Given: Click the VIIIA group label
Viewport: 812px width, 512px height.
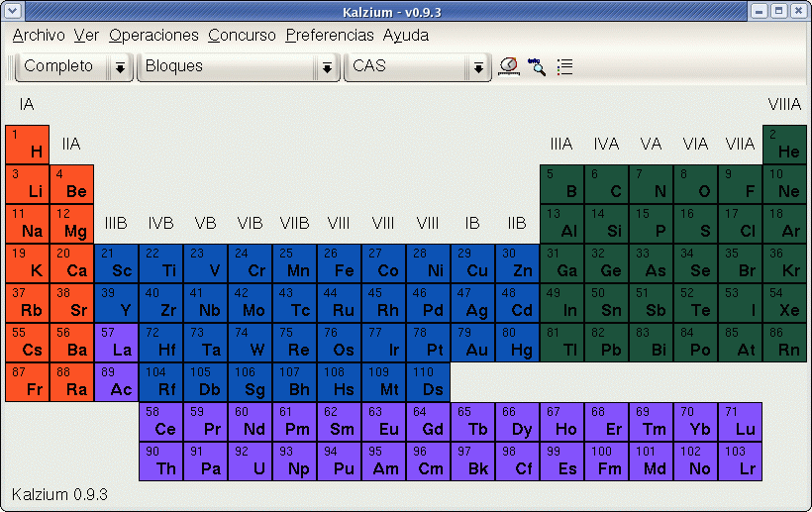Looking at the screenshot, I should pyautogui.click(x=784, y=105).
